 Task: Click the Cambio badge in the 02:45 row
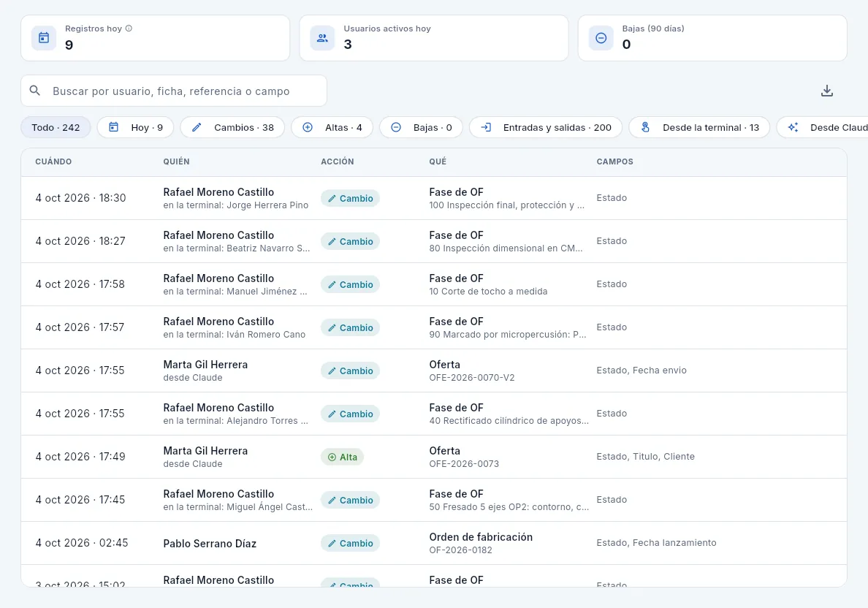point(350,543)
